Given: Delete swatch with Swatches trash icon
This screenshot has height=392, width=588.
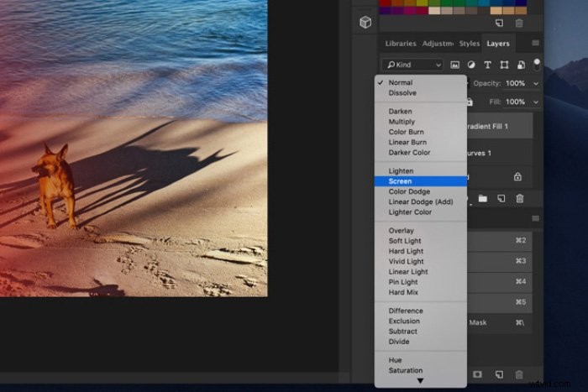Looking at the screenshot, I should (519, 24).
